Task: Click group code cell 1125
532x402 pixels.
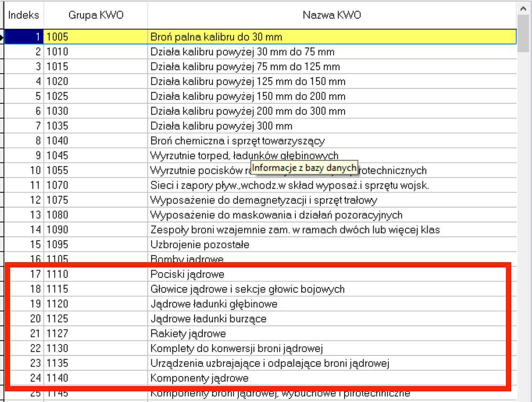Action: click(96, 319)
